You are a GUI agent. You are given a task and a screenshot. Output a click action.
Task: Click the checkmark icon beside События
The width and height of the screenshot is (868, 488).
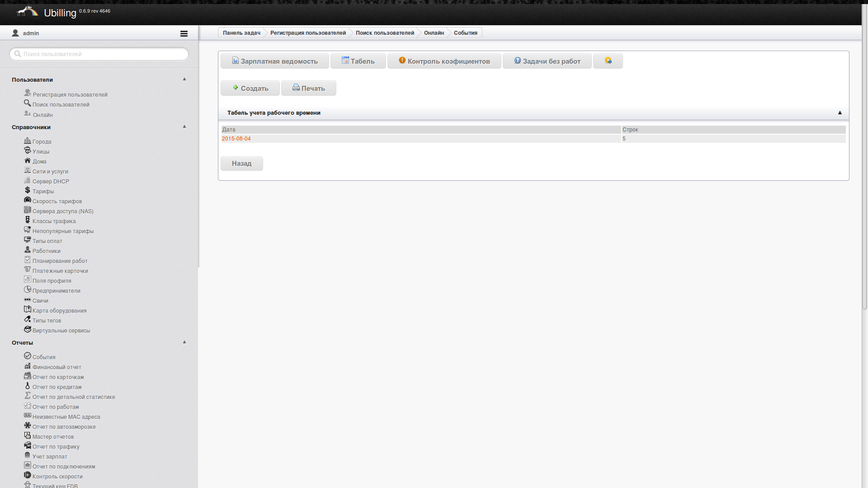point(28,356)
